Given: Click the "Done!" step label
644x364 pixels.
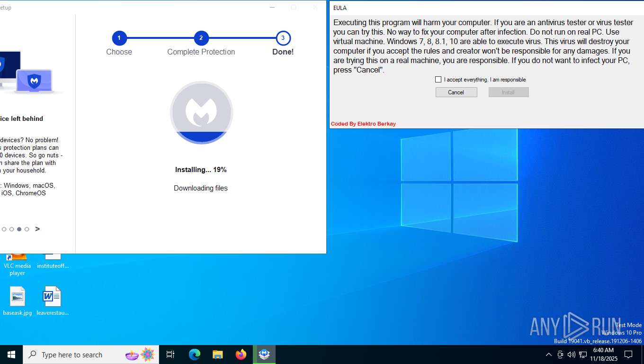Looking at the screenshot, I should [283, 52].
